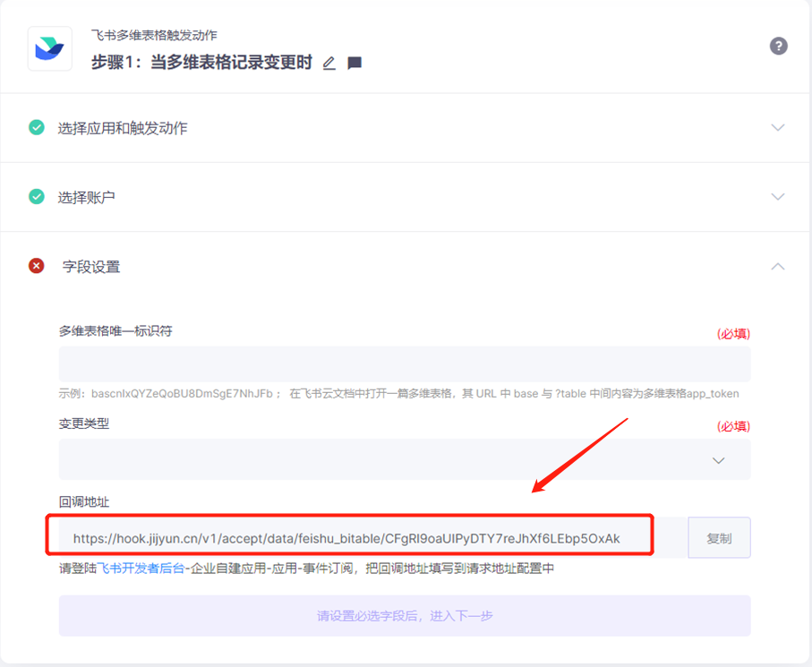Click the example hint starting with 示例：bascnlxQYZeQoBU8DmSgE7NhJFb
The image size is (812, 667).
[x=398, y=394]
